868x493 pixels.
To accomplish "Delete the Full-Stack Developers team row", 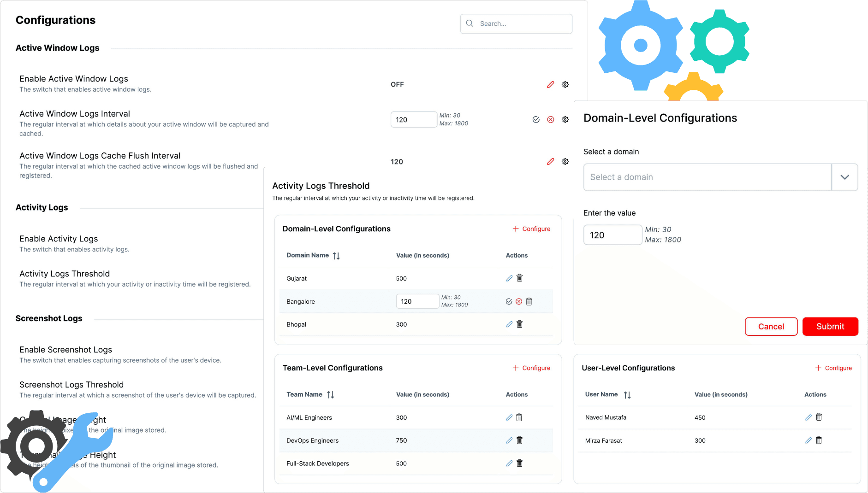I will (x=519, y=463).
